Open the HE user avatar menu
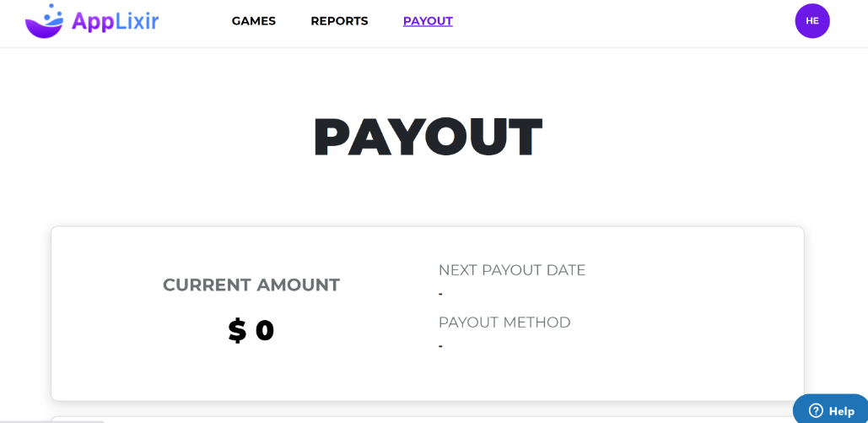This screenshot has width=868, height=423. [x=811, y=21]
